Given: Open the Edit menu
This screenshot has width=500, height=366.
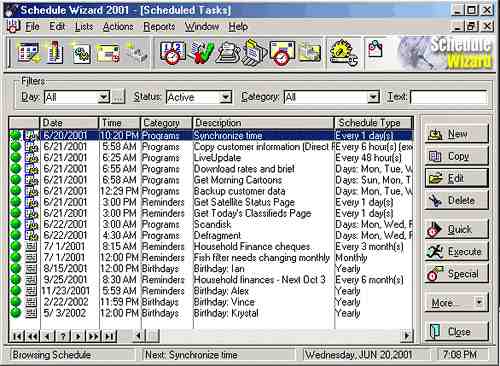Looking at the screenshot, I should coord(57,26).
